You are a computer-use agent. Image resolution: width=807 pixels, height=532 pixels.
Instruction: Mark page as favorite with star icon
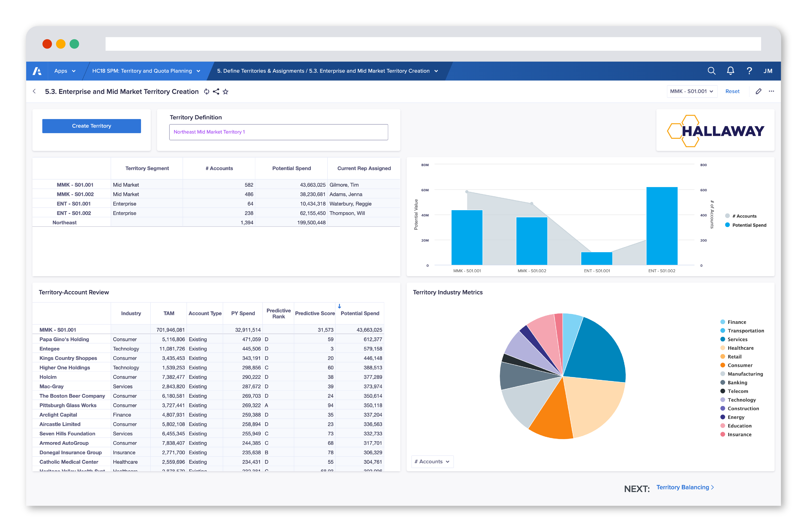(x=225, y=92)
